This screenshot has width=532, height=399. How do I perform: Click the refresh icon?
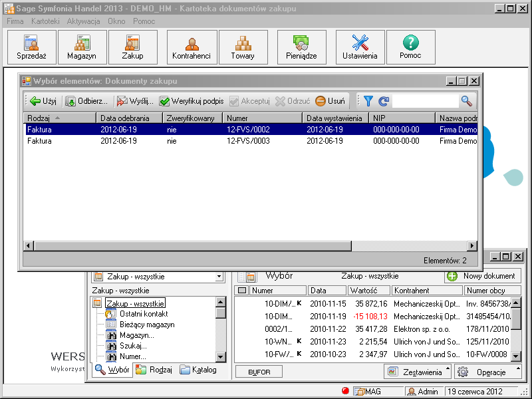(x=384, y=101)
